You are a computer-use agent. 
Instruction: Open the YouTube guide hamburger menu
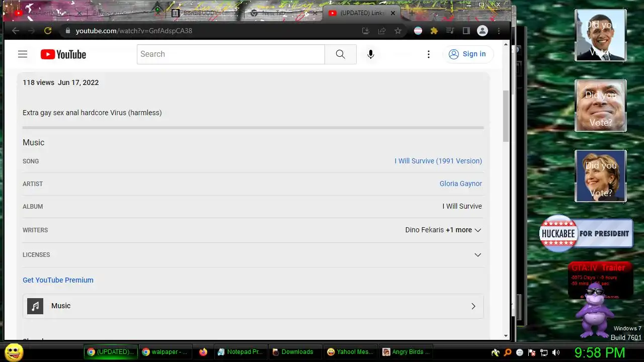pyautogui.click(x=23, y=54)
